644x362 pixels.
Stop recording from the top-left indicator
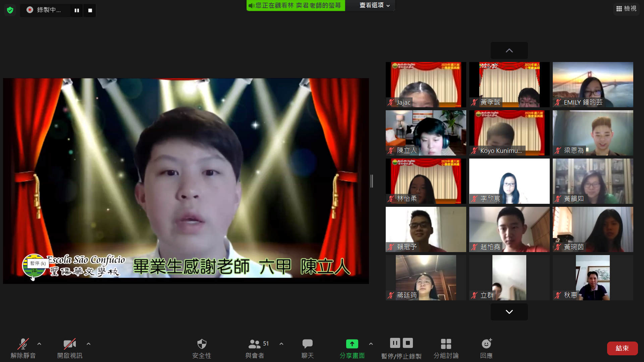(90, 10)
